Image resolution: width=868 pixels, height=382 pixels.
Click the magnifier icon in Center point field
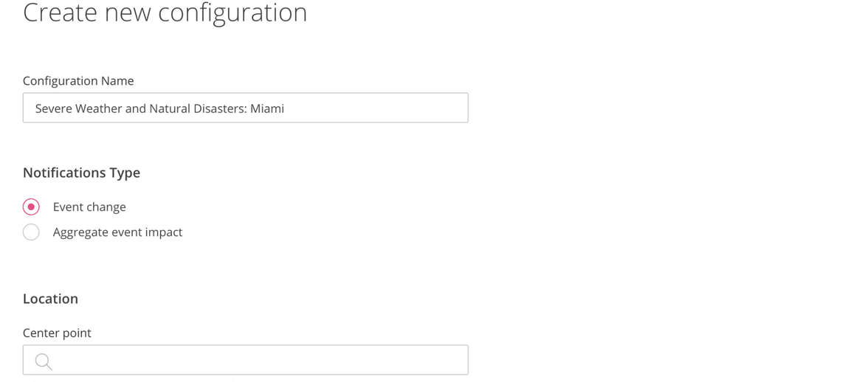point(44,361)
